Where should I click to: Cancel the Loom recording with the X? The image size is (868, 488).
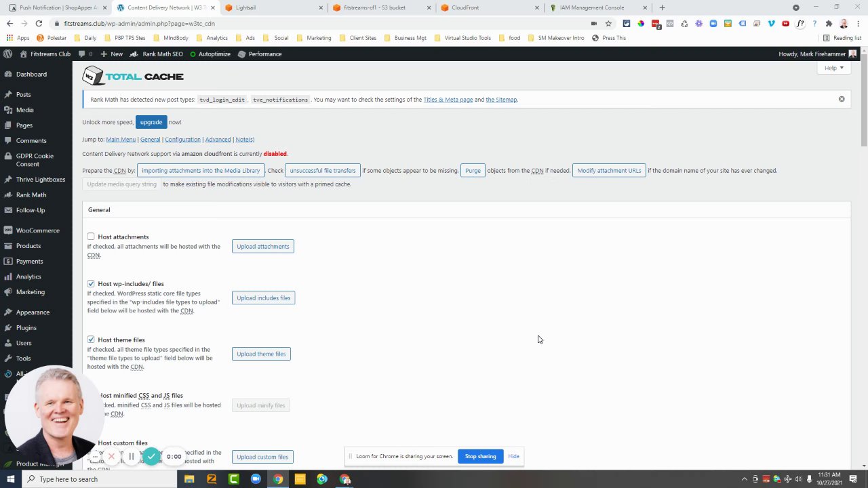pyautogui.click(x=111, y=456)
